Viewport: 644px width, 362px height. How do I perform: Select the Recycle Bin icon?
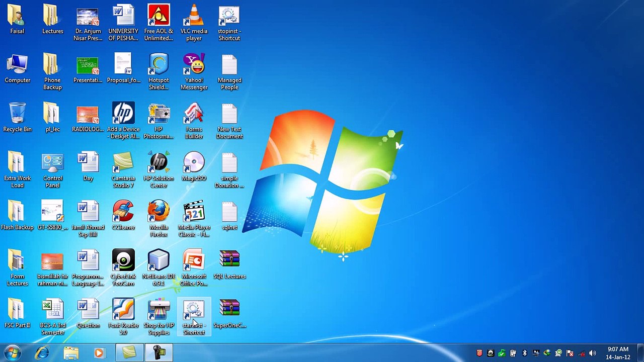[x=17, y=118]
